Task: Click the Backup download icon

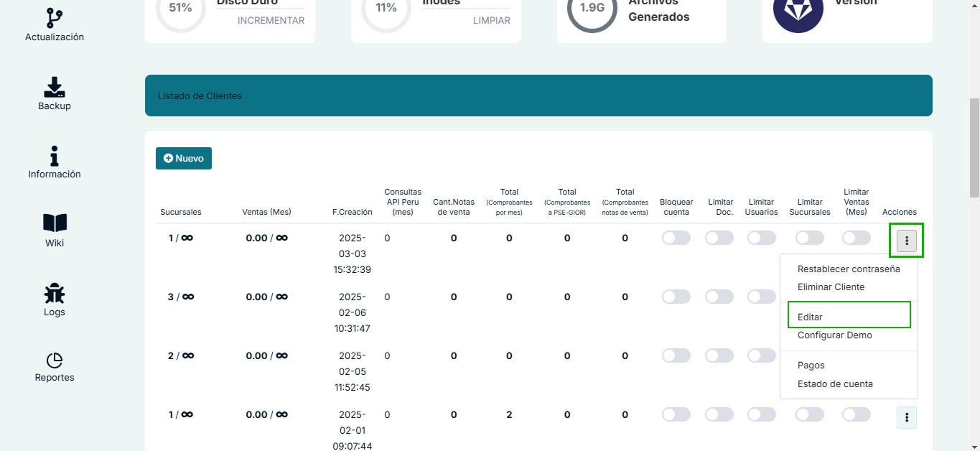Action: coord(55,87)
